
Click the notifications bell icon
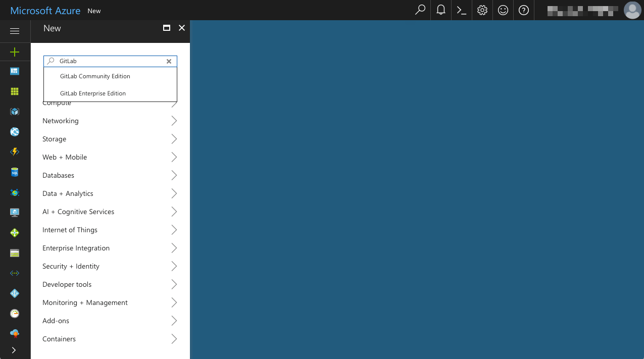tap(440, 10)
